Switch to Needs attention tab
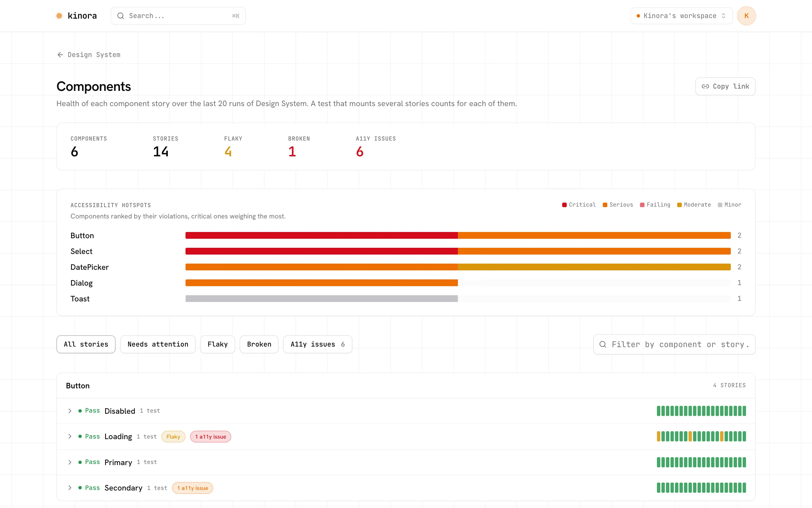812x508 pixels. [x=158, y=344]
